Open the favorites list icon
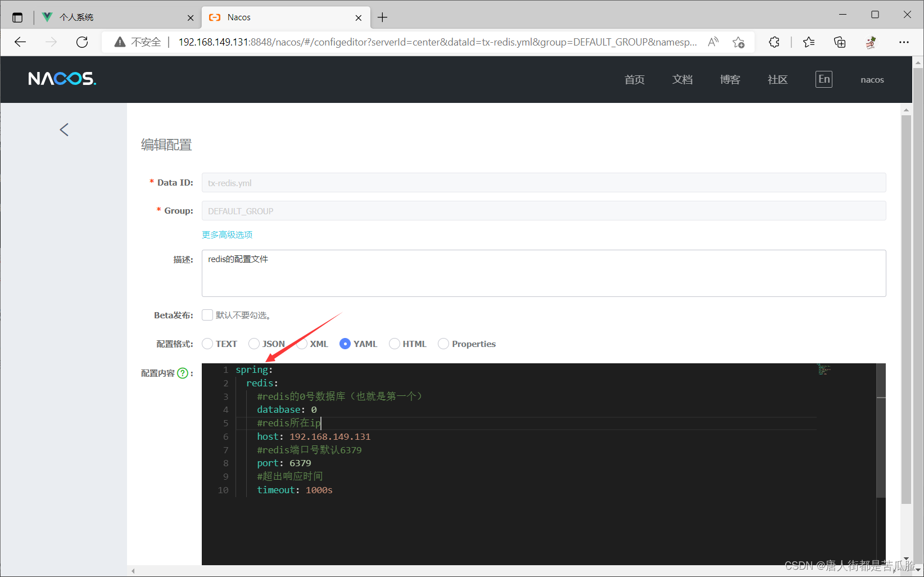The width and height of the screenshot is (924, 577). pyautogui.click(x=809, y=42)
